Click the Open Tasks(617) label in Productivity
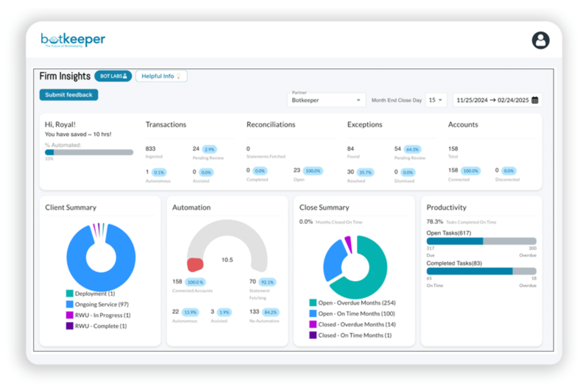Image resolution: width=588 pixels, height=392 pixels. pyautogui.click(x=449, y=233)
